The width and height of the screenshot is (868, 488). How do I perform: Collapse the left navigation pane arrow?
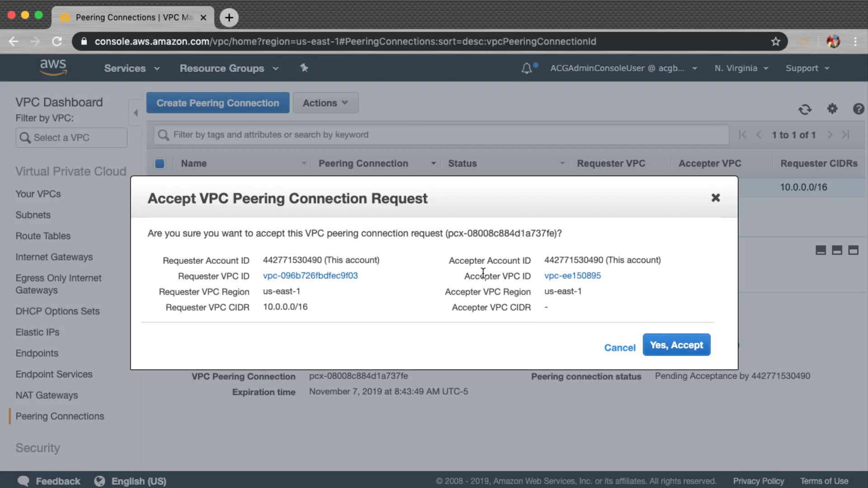[x=136, y=113]
